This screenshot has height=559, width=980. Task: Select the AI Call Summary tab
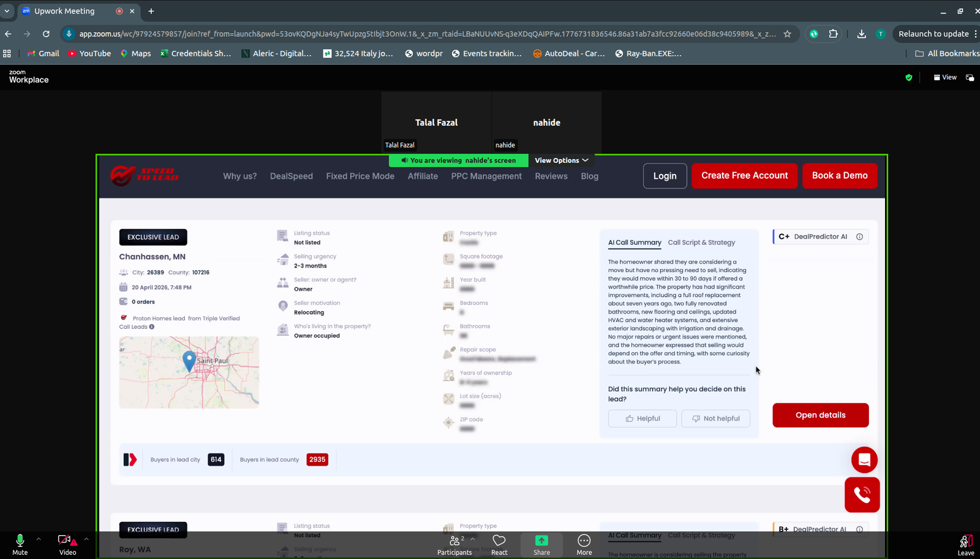[x=635, y=242]
